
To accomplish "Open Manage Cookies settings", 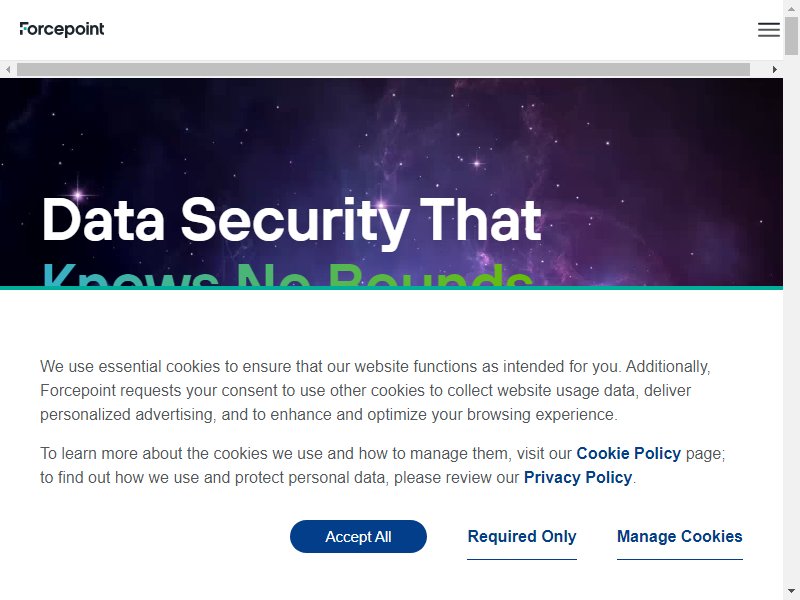I will (680, 536).
